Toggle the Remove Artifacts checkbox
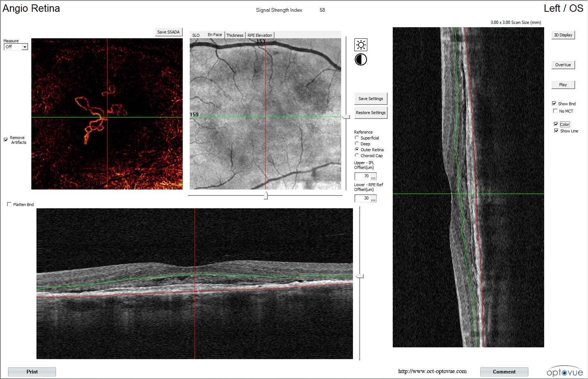This screenshot has height=379, width=588. coord(6,140)
